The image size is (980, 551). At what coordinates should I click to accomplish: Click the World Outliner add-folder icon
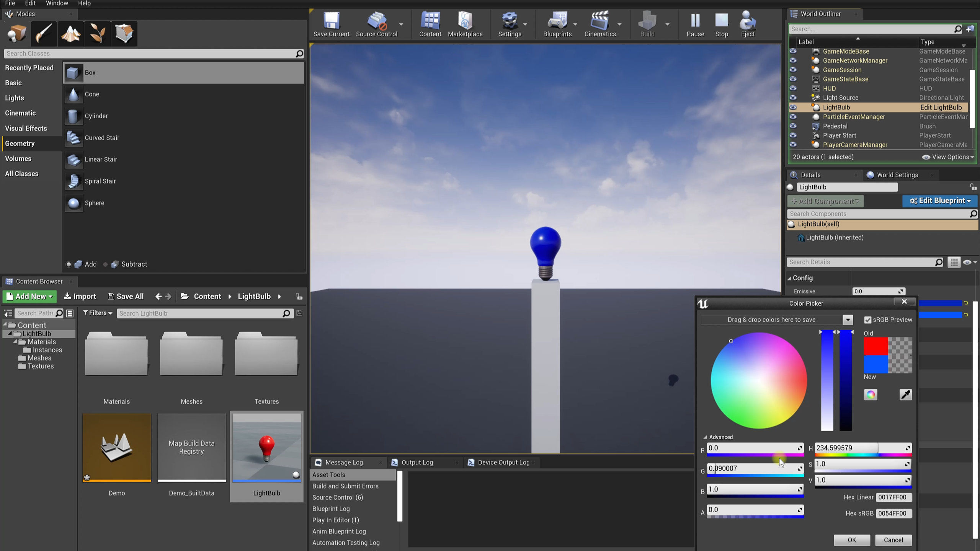pyautogui.click(x=970, y=29)
